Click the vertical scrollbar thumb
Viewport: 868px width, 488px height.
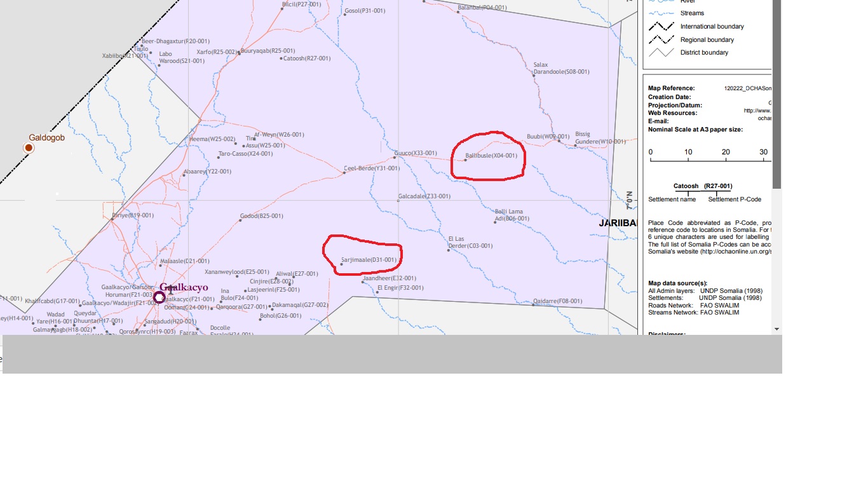776,94
